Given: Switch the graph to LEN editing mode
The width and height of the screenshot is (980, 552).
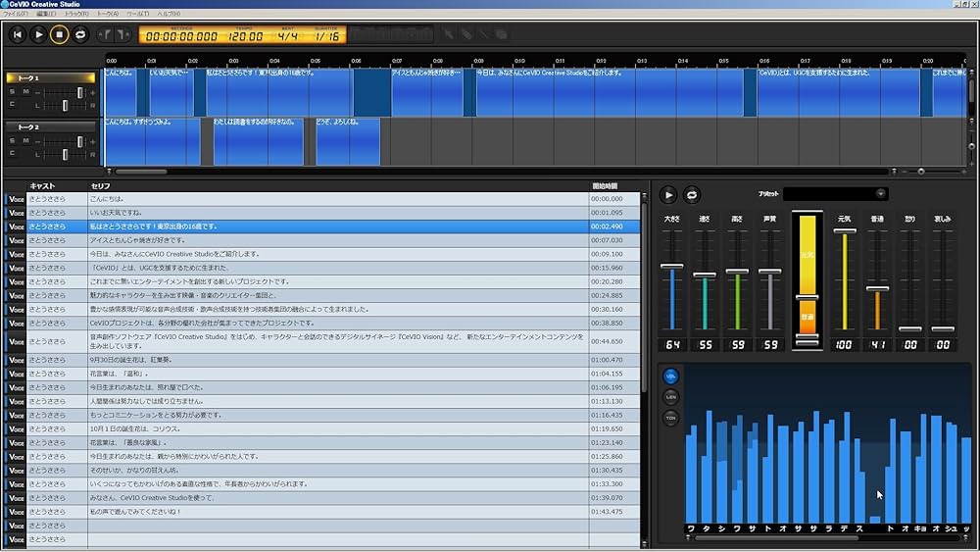Looking at the screenshot, I should pyautogui.click(x=671, y=397).
